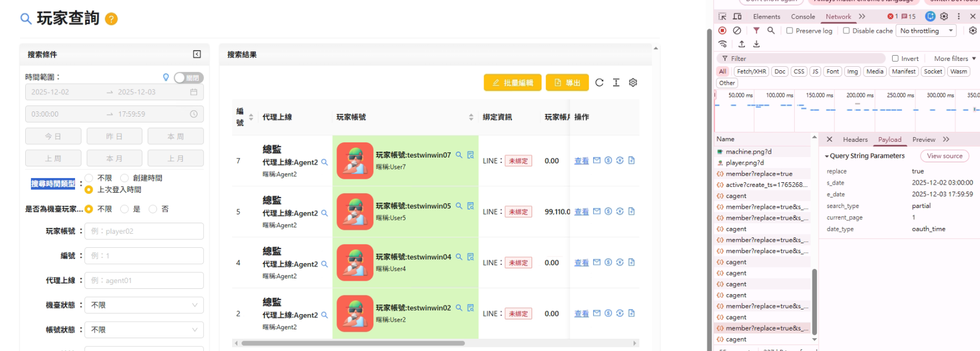Collapse the search conditions panel icon
The image size is (980, 351).
coord(197,54)
